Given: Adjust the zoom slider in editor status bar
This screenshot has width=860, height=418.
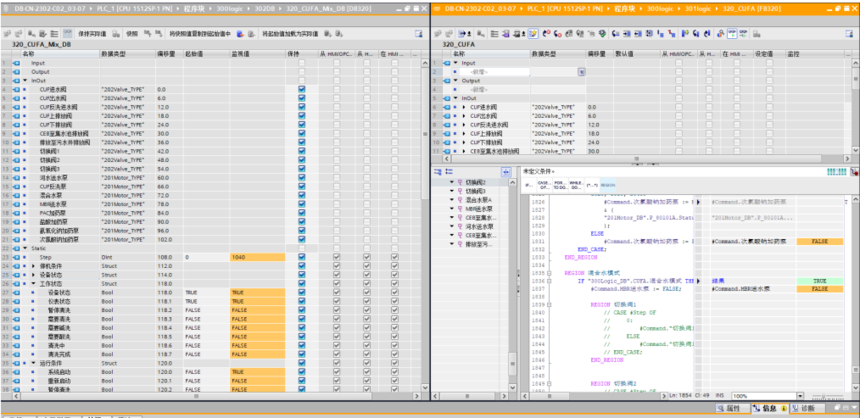Looking at the screenshot, I should [x=823, y=396].
